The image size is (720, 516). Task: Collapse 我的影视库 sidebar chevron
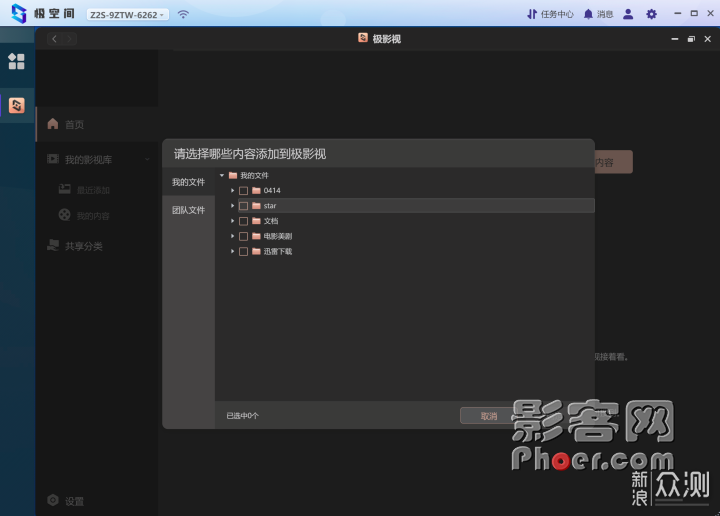(x=147, y=159)
